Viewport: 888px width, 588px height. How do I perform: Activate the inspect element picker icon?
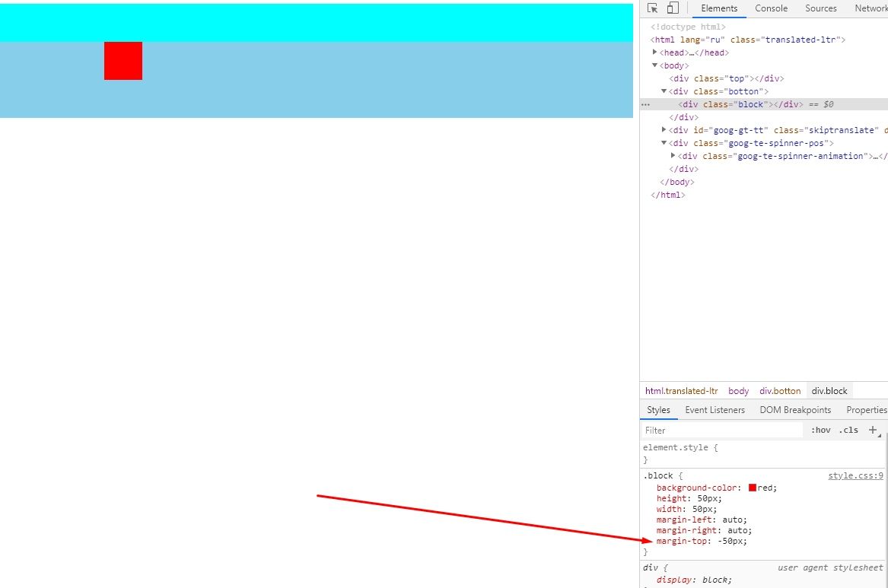(652, 8)
